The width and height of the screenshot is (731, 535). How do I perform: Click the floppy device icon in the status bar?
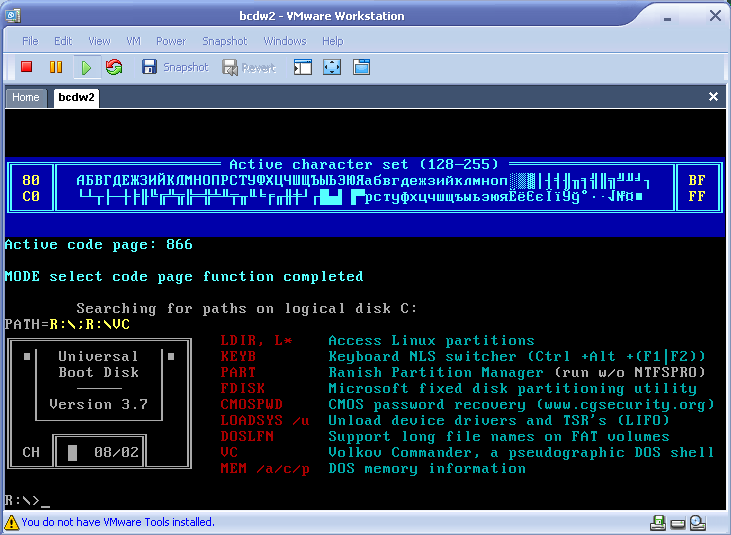click(x=658, y=523)
